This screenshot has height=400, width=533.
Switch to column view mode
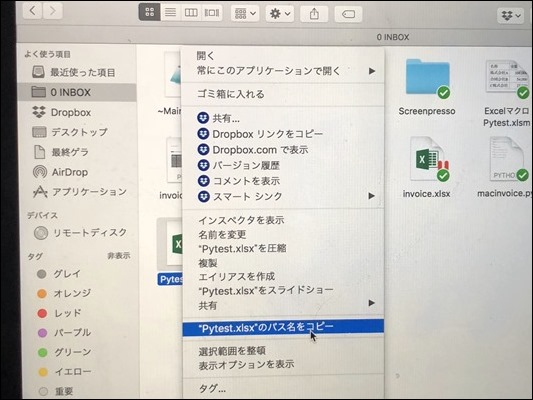point(191,13)
